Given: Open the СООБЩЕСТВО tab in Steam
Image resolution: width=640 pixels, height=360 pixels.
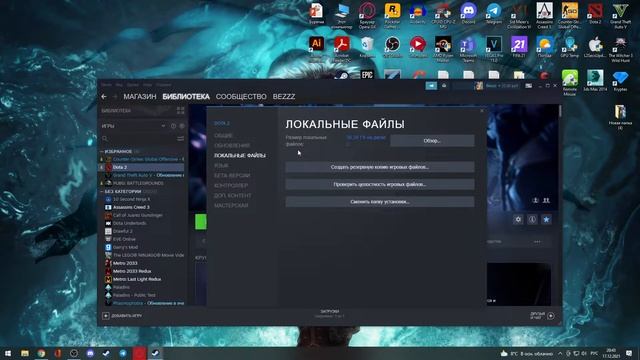Looking at the screenshot, I should 241,97.
